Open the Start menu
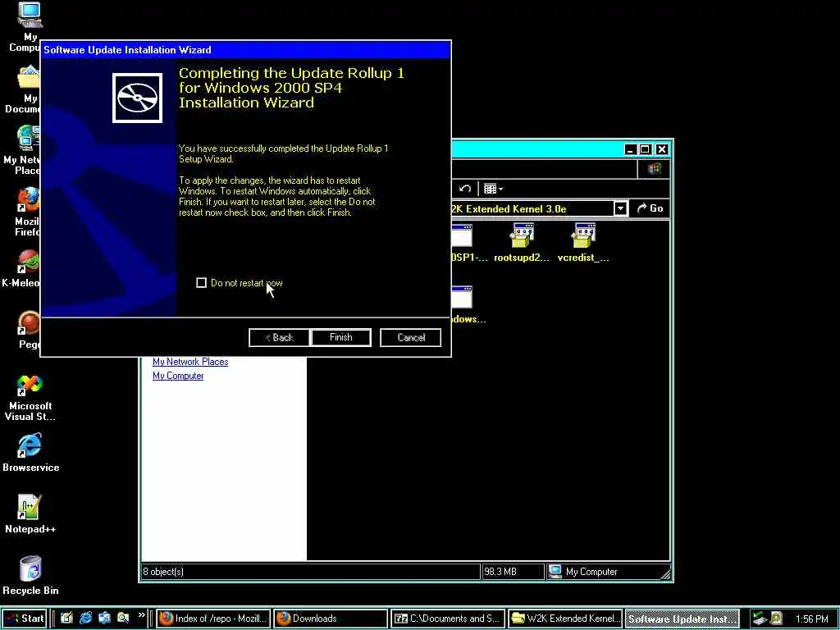This screenshot has width=840, height=630. pos(25,619)
